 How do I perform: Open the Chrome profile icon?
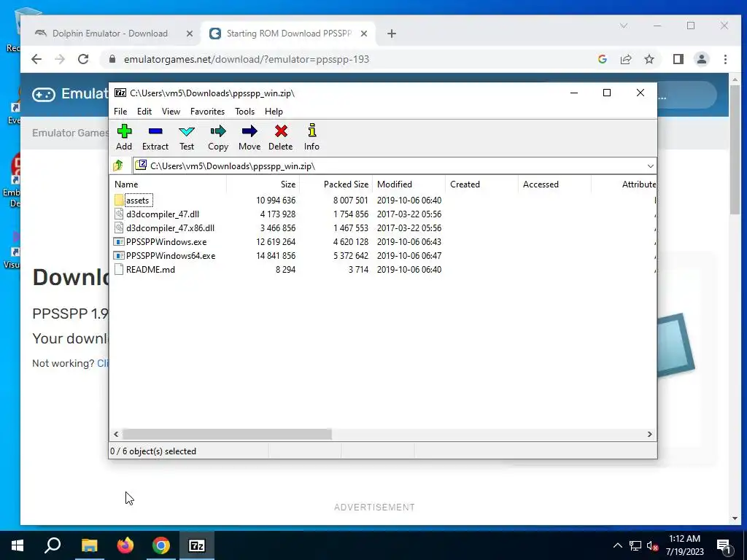pos(701,59)
